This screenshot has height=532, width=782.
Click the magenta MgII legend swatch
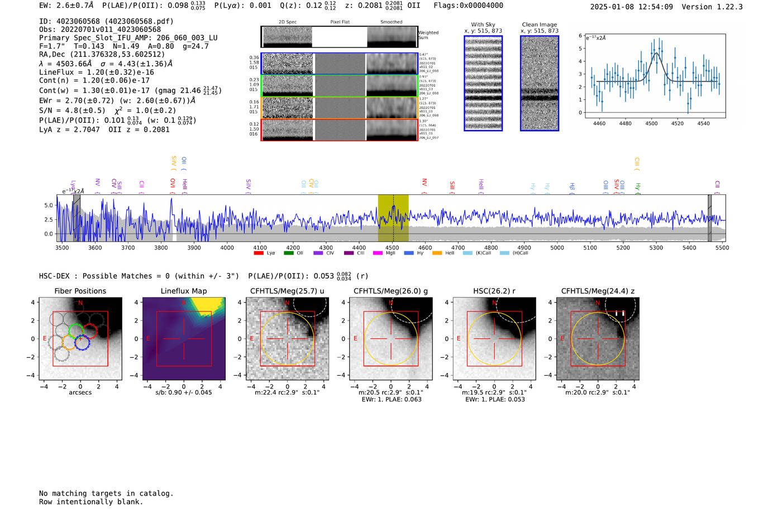[378, 253]
